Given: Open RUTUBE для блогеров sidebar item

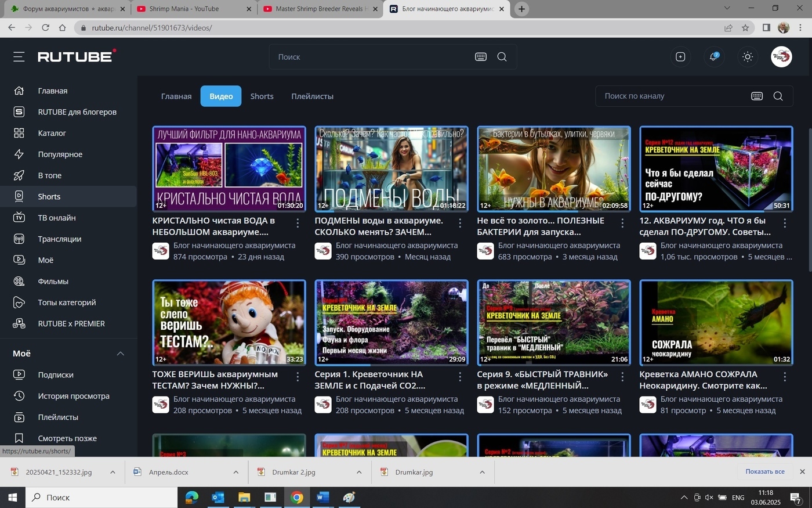Looking at the screenshot, I should tap(68, 111).
